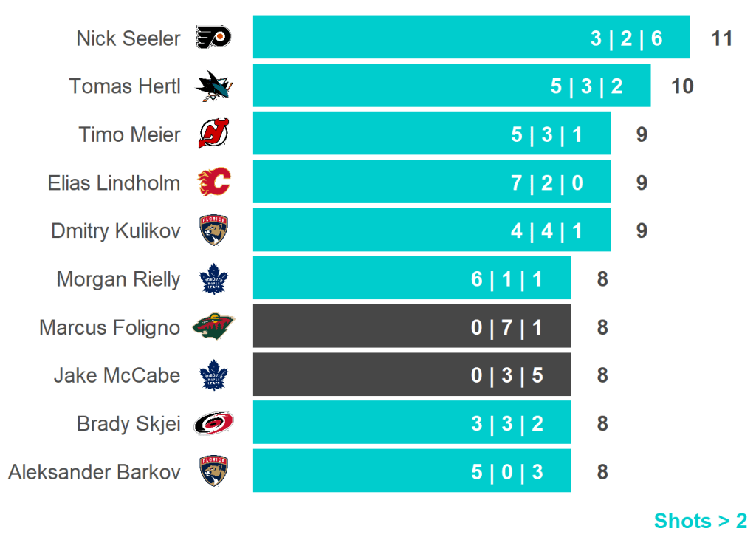
Task: Click the Minnesota Wild logo
Action: click(x=213, y=327)
